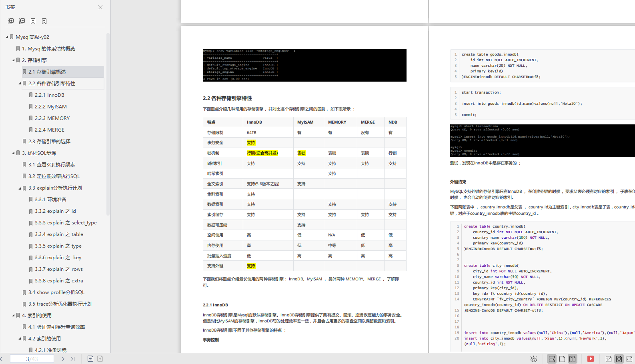Go to previous page arrow
Screen dimensions: 635x364
pyautogui.click(x=2, y=359)
